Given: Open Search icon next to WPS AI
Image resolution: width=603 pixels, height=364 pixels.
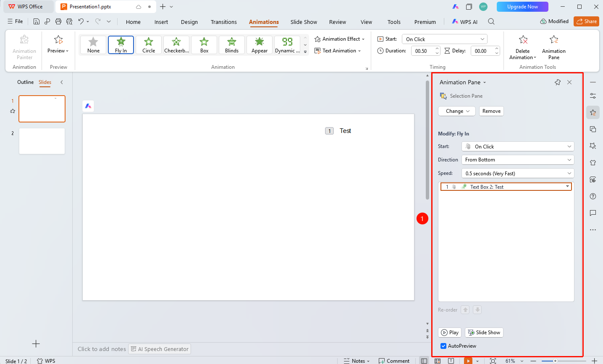Looking at the screenshot, I should 491,22.
